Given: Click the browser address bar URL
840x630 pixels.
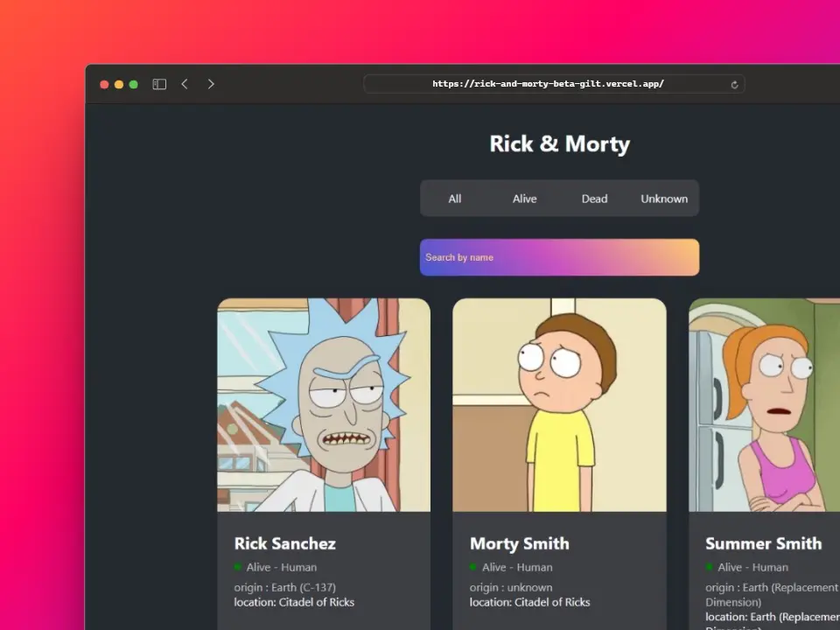Looking at the screenshot, I should (x=549, y=83).
